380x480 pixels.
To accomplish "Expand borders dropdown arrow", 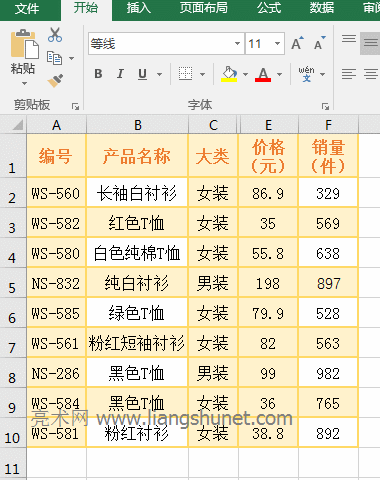I will pos(202,74).
